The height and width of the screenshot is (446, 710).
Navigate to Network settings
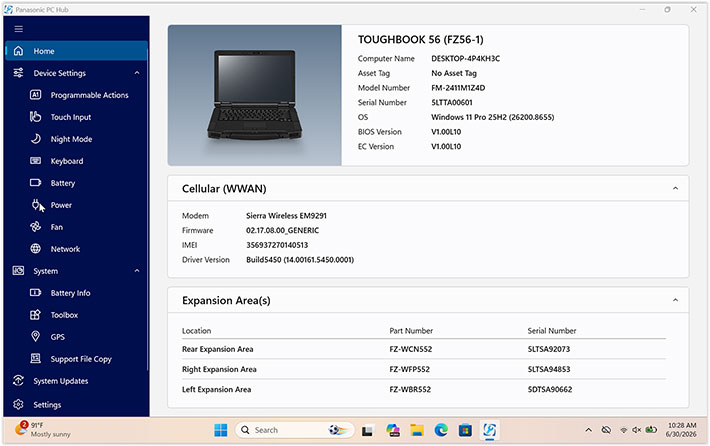[x=65, y=249]
